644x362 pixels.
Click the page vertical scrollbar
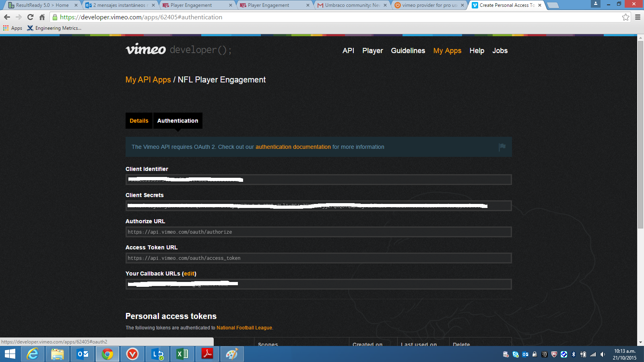click(x=640, y=134)
